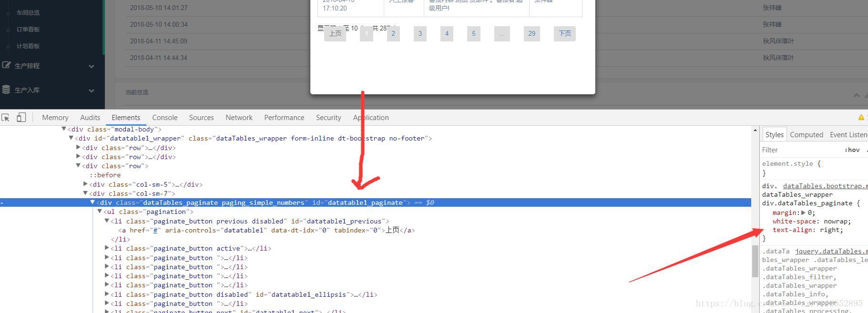
Task: Go to pagination page 2
Action: point(393,33)
